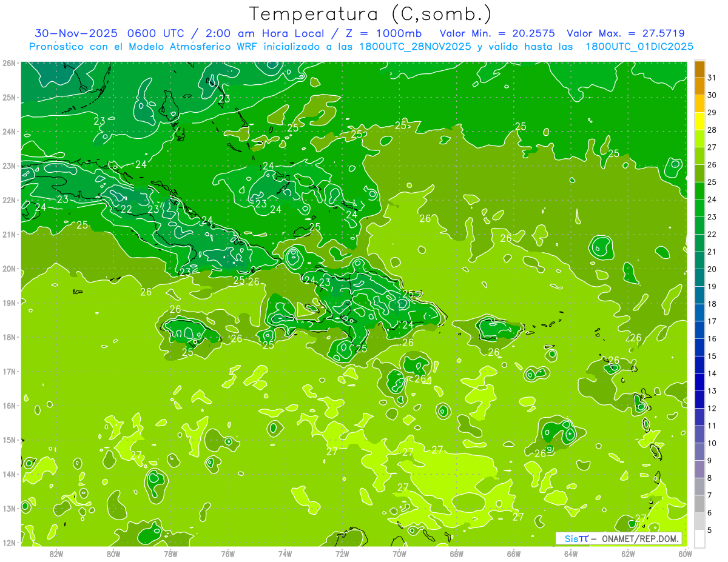
Task: Click the 17N latitude axis label
Action: [8, 371]
